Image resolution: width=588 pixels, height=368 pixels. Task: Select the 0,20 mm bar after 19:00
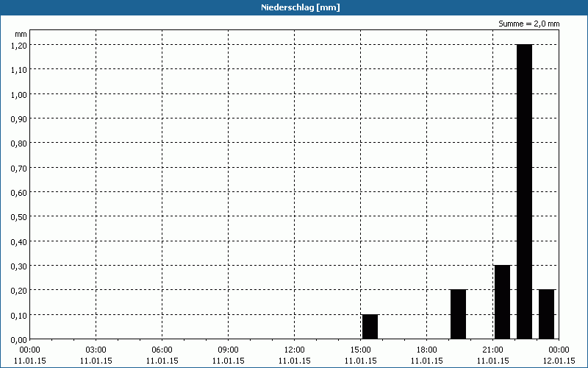[458, 314]
